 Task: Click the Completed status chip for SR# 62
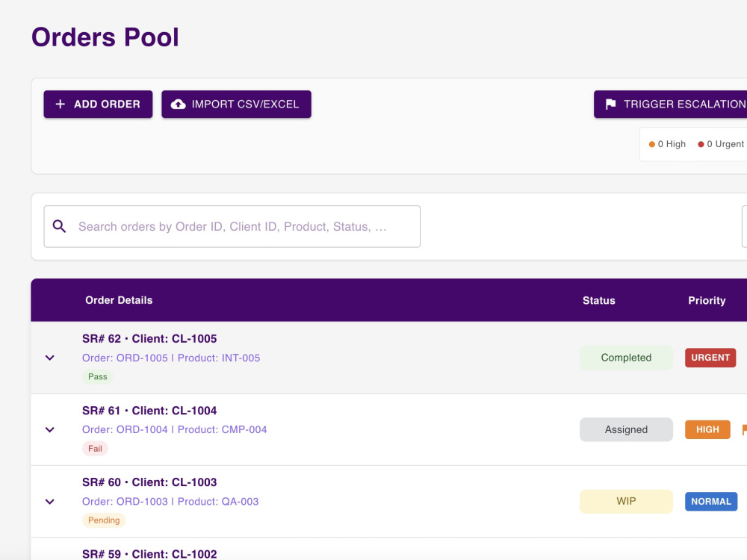[x=626, y=358]
